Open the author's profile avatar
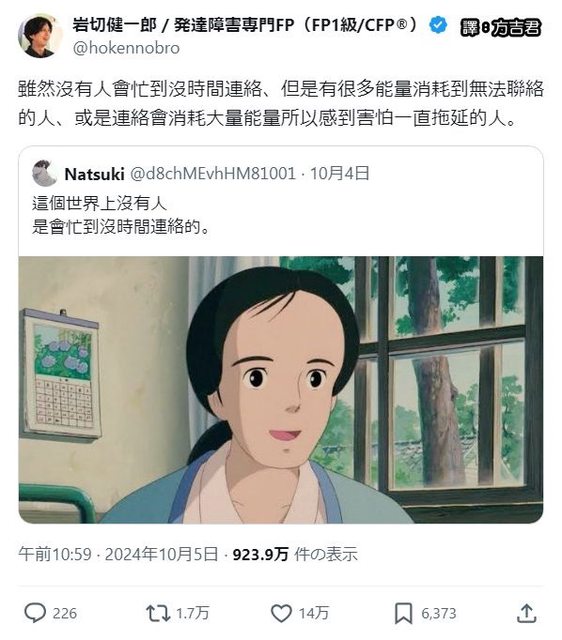The height and width of the screenshot is (640, 562). point(40,36)
